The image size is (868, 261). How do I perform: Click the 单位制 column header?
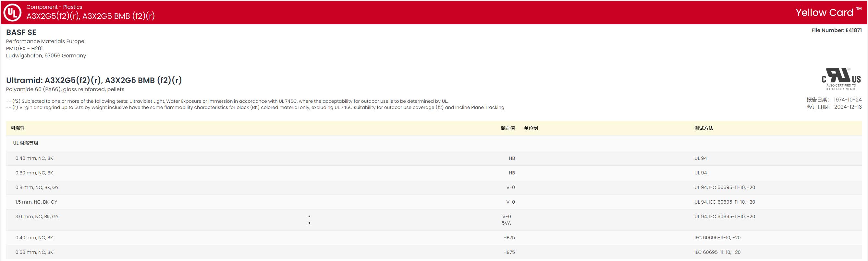[x=531, y=128]
